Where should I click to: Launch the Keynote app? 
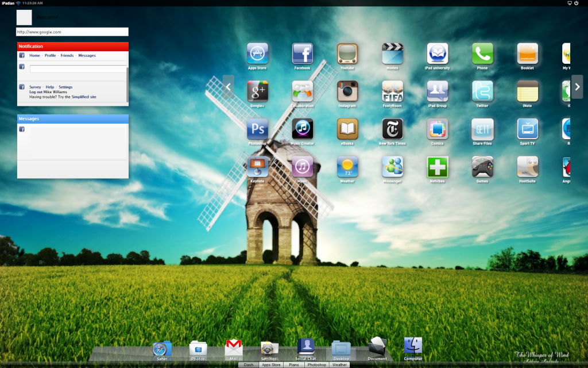(x=257, y=167)
